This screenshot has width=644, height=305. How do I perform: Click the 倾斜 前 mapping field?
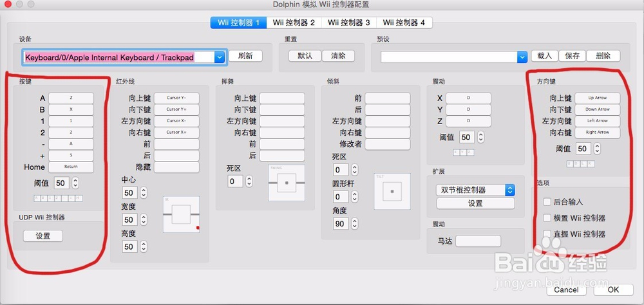388,98
